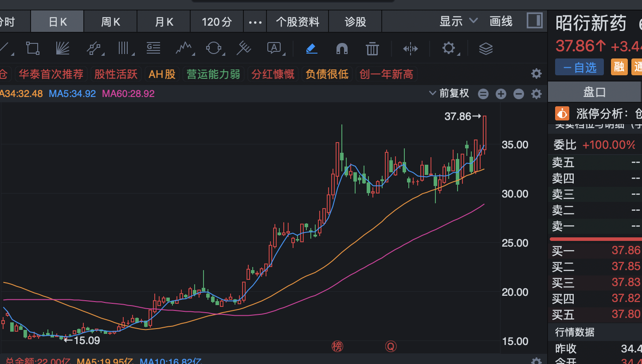The image size is (642, 364).
Task: Expand the 前复权 adjustment dropdown
Action: click(x=448, y=94)
